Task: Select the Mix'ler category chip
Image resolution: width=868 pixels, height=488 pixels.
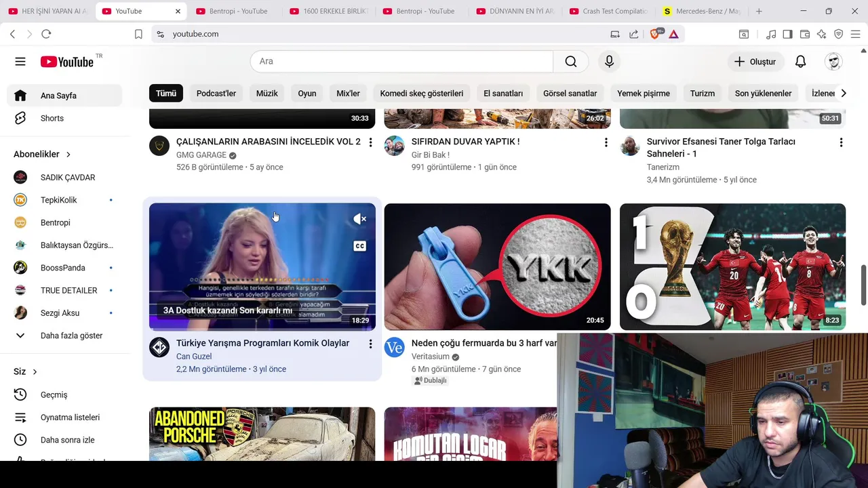Action: click(x=348, y=94)
